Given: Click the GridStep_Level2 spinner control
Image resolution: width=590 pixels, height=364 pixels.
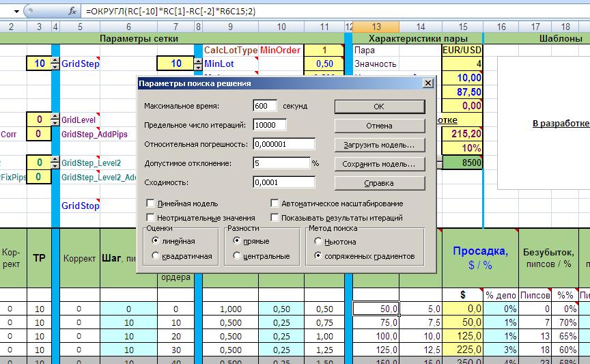Looking at the screenshot, I should (x=55, y=163).
